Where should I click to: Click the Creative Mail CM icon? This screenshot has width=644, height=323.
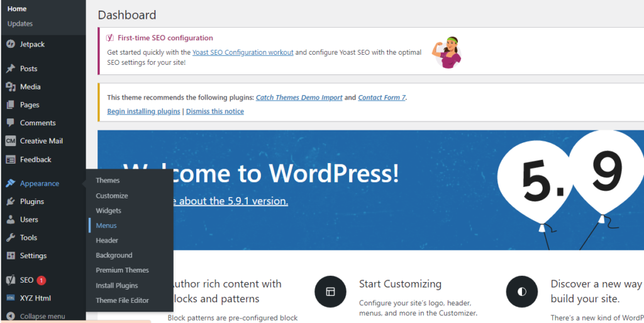(x=11, y=141)
